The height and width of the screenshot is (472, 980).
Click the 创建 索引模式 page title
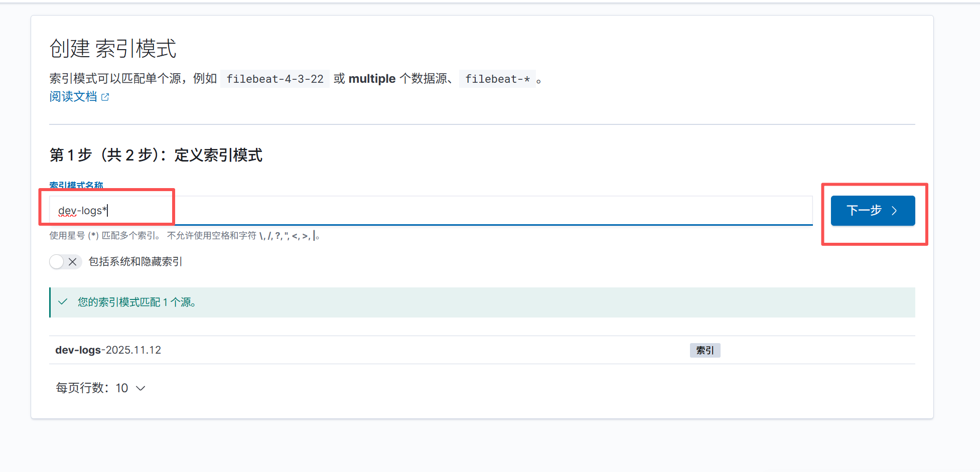113,49
